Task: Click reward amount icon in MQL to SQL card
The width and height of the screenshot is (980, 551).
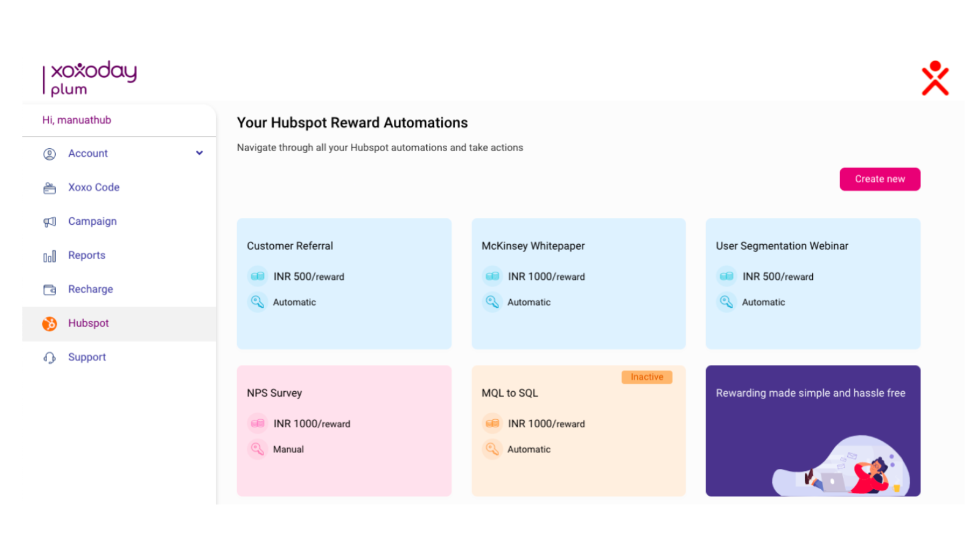Action: 492,423
